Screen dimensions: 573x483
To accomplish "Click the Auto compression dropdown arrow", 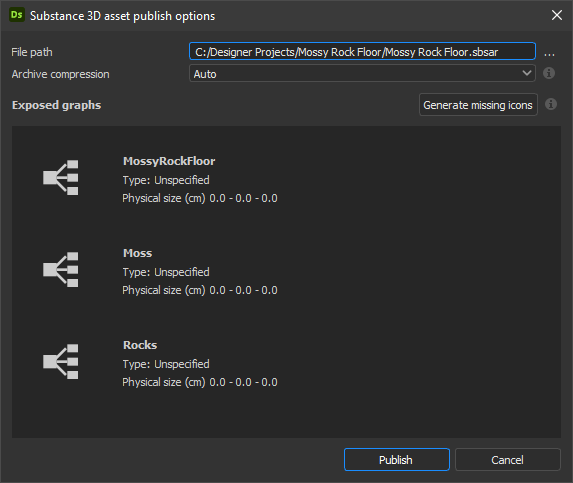I will [527, 73].
